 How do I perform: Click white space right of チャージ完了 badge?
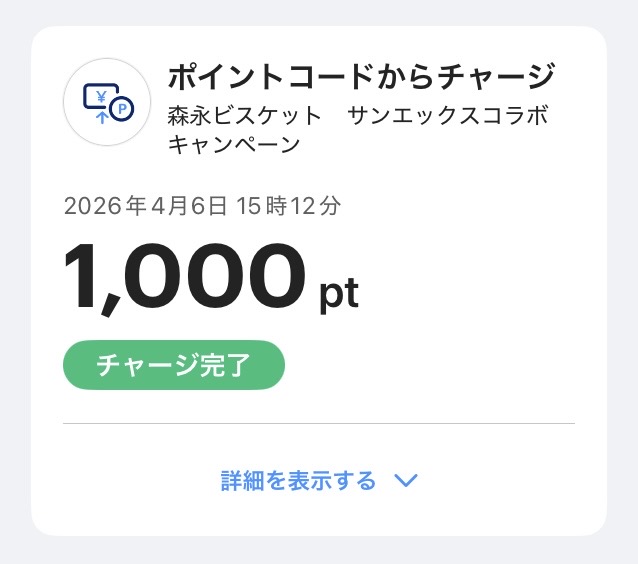440,366
